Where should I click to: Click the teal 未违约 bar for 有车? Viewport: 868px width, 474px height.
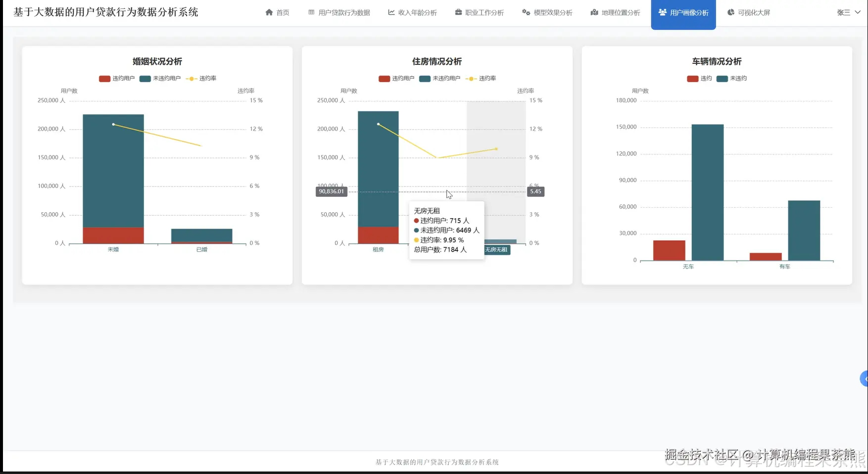click(x=804, y=231)
